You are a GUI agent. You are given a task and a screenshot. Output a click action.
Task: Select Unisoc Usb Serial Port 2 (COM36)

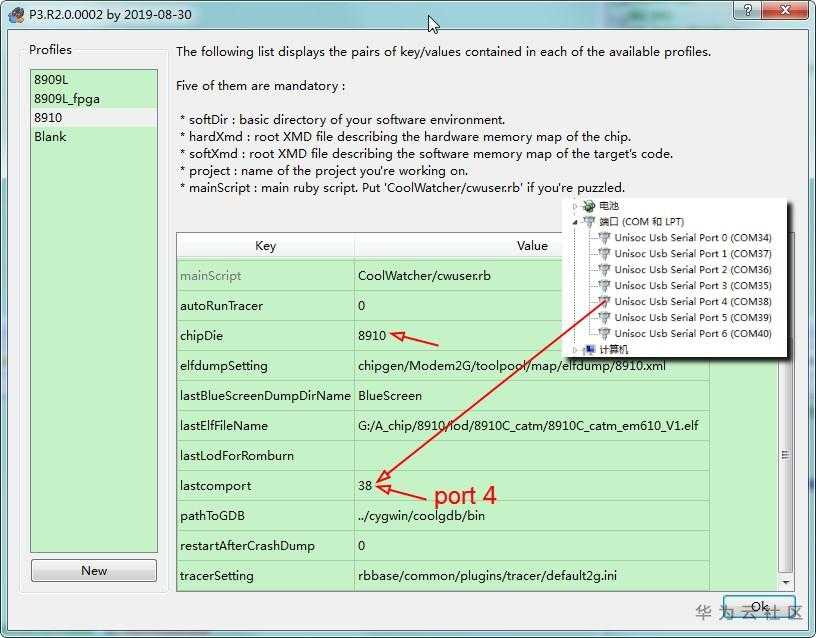tap(693, 270)
